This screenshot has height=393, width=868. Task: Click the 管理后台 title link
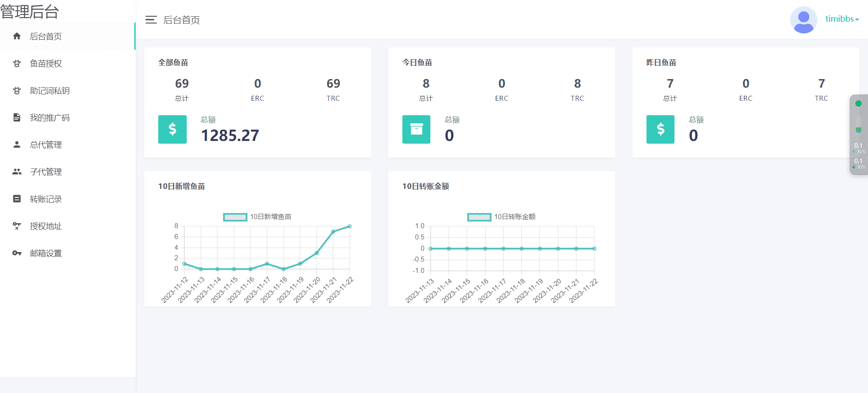tap(30, 12)
